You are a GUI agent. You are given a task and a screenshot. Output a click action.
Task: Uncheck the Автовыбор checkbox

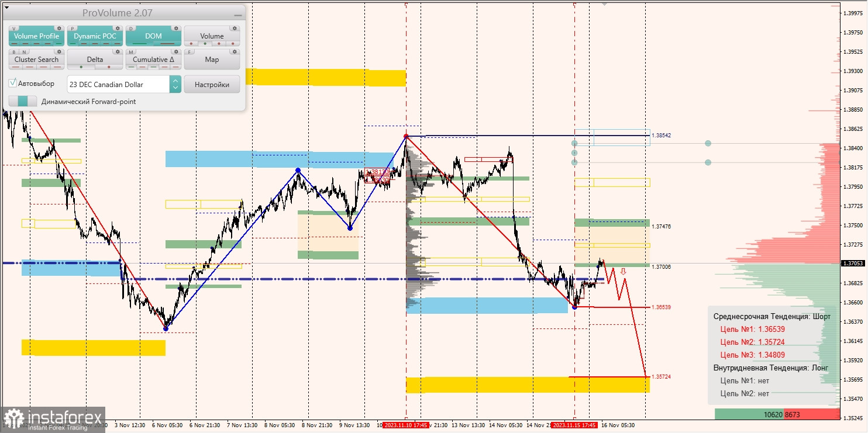(x=13, y=84)
